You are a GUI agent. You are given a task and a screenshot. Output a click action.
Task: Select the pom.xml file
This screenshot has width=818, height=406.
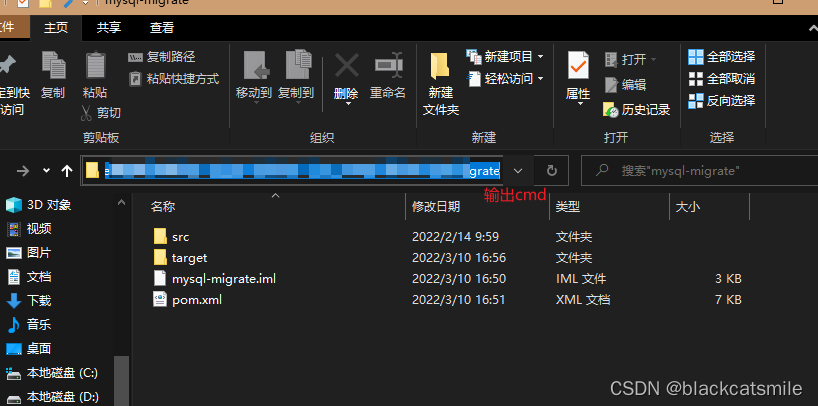tap(197, 300)
